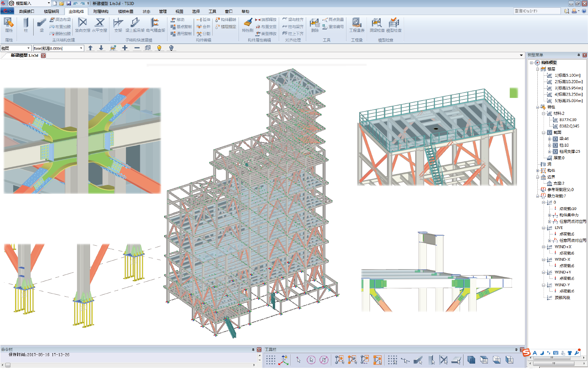The image size is (588, 369).
Task: Click the 基点复制 base point copy button
Action: [181, 27]
